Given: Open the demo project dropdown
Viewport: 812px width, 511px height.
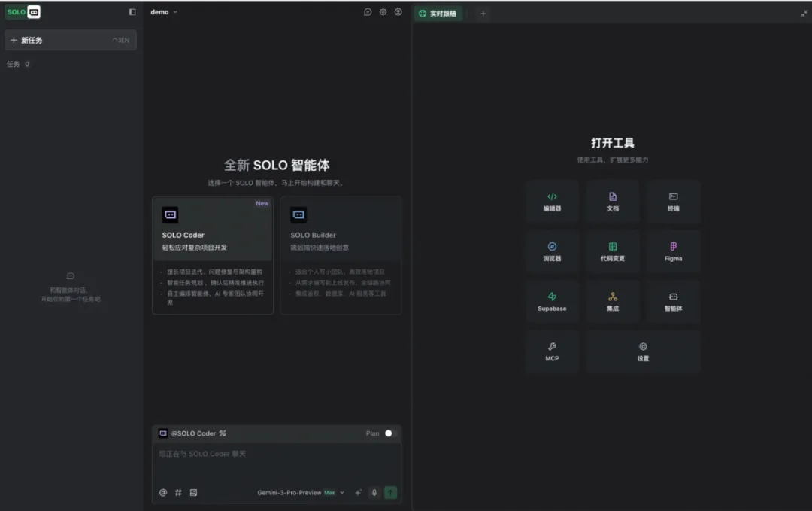Looking at the screenshot, I should pos(164,12).
